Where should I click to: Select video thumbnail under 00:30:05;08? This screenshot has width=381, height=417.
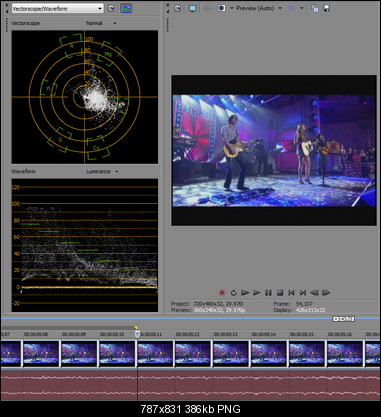click(41, 354)
